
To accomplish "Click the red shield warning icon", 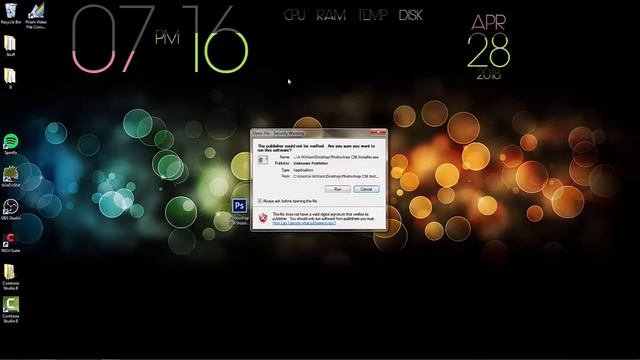I will click(263, 218).
